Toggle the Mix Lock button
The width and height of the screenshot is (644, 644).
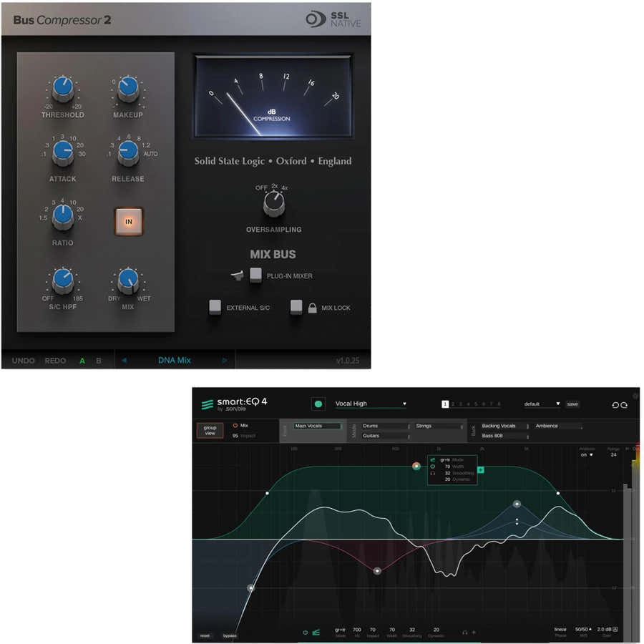(296, 307)
